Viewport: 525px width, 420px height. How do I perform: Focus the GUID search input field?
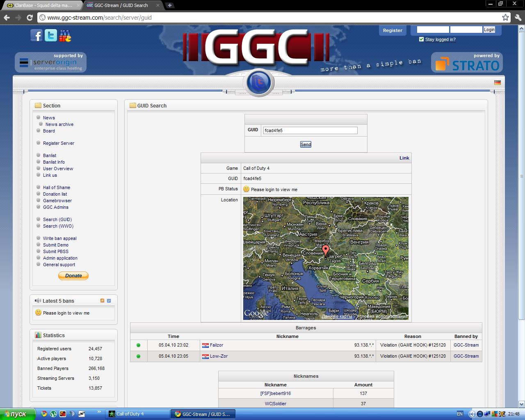coord(310,130)
